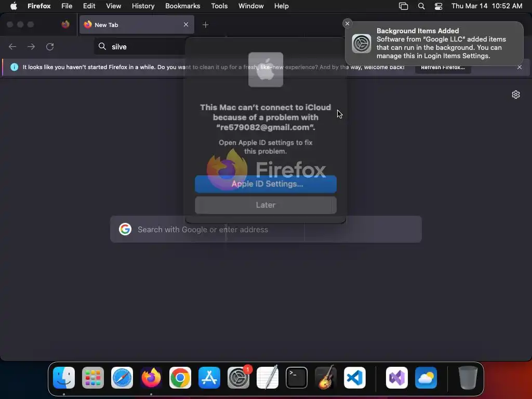The width and height of the screenshot is (532, 399).
Task: Open Control Center in menu bar
Action: click(438, 6)
